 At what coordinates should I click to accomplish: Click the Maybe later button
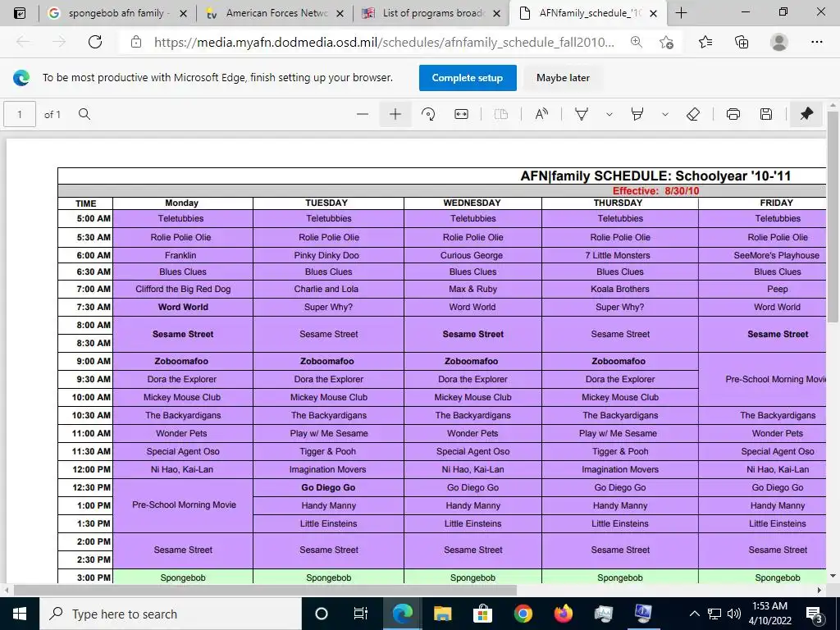[563, 78]
